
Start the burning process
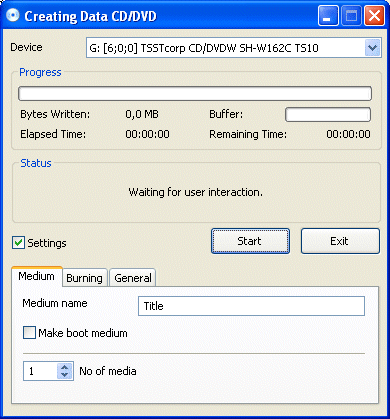click(x=250, y=241)
